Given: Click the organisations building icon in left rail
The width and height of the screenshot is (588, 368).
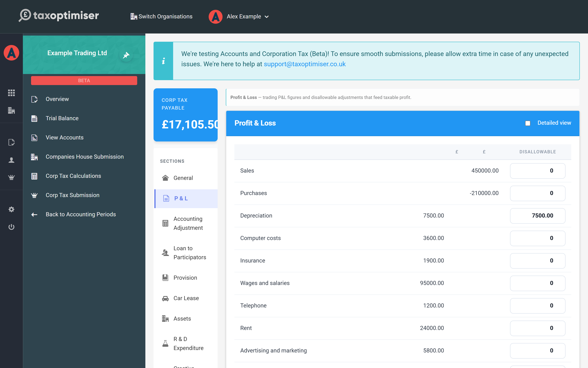Looking at the screenshot, I should 11,110.
